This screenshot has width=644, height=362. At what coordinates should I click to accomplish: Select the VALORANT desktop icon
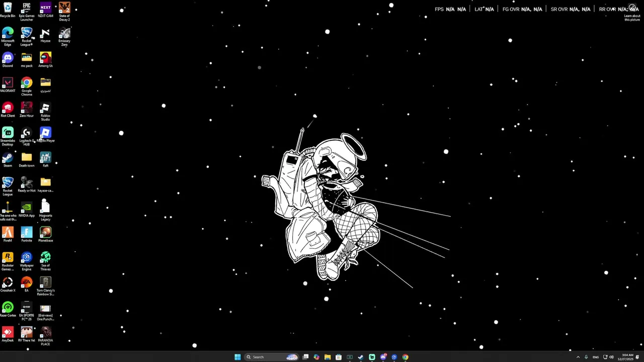click(8, 85)
